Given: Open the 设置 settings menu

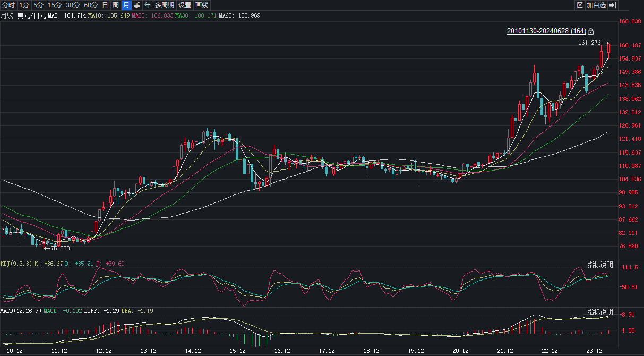Looking at the screenshot, I should (185, 5).
